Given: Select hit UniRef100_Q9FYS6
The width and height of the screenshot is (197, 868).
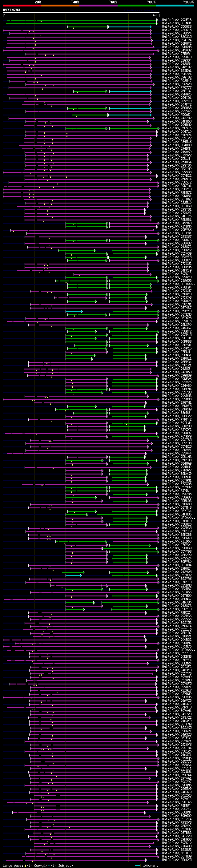Looking at the screenshot, I should click(x=177, y=230).
